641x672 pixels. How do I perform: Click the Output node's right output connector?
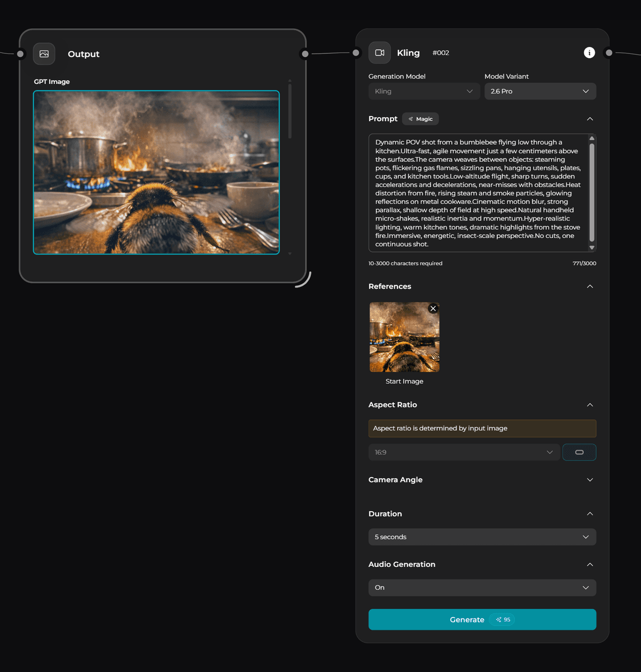click(305, 54)
